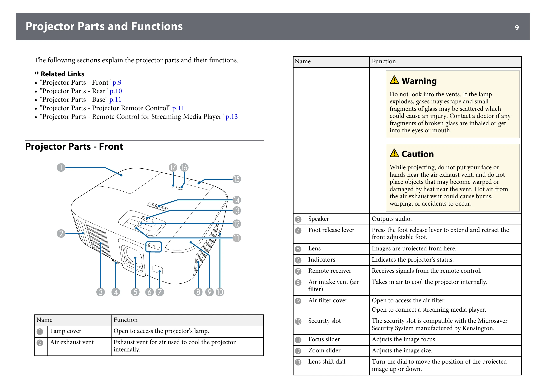Click callout number 11 beside the diagram
555x392 pixels.
pos(237,238)
